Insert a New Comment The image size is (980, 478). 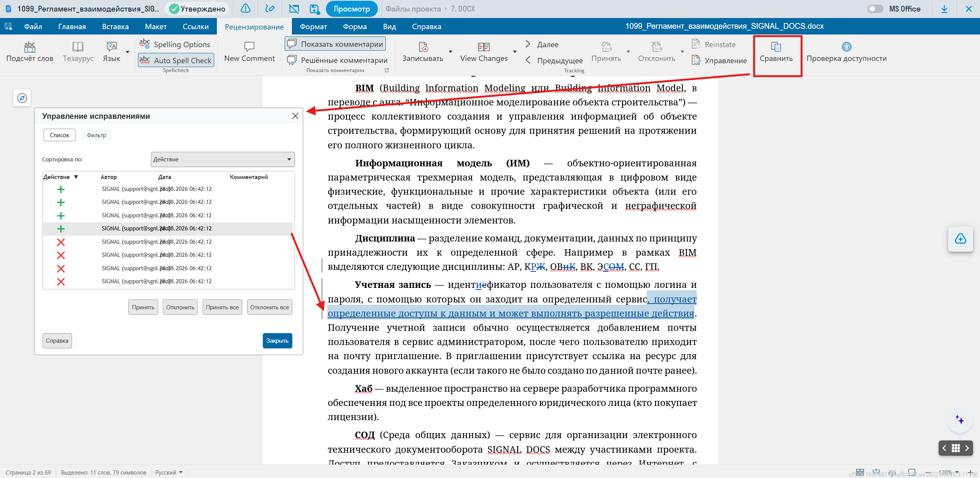249,51
